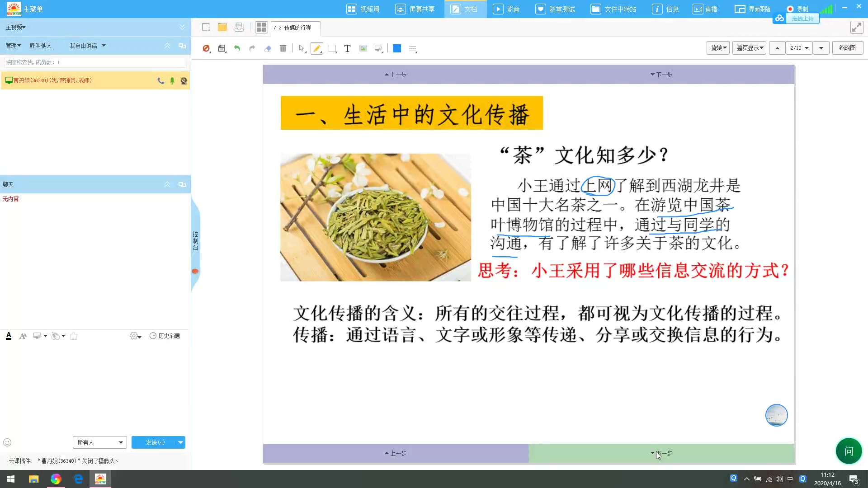Click the grid thumbnail view icon

(x=261, y=27)
